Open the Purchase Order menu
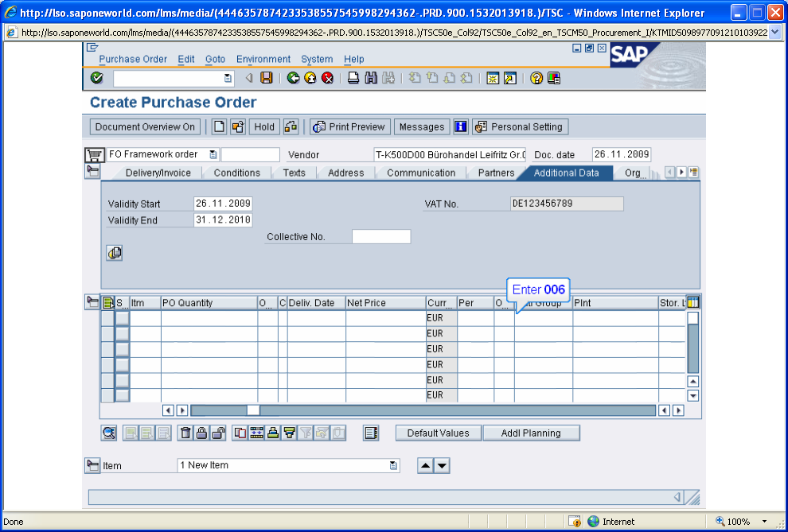 133,59
